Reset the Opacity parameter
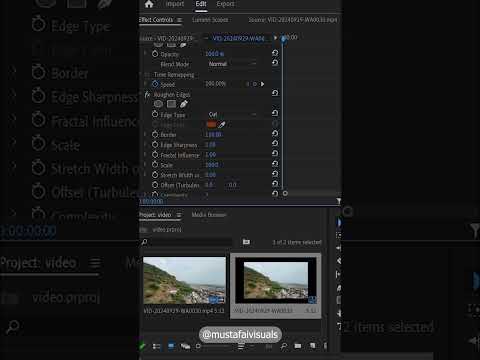 275,53
